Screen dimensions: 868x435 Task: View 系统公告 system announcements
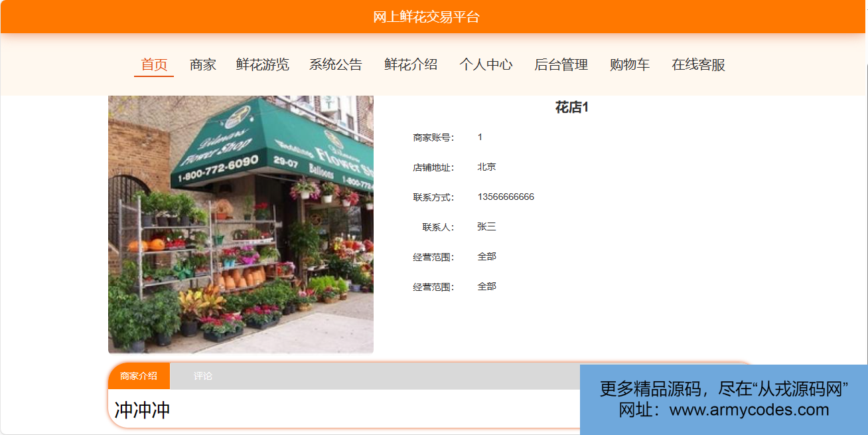click(336, 65)
